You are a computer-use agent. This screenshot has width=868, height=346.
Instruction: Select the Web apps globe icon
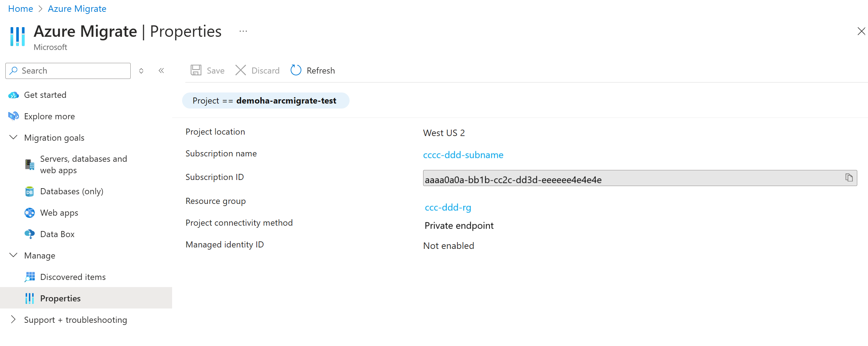(29, 212)
